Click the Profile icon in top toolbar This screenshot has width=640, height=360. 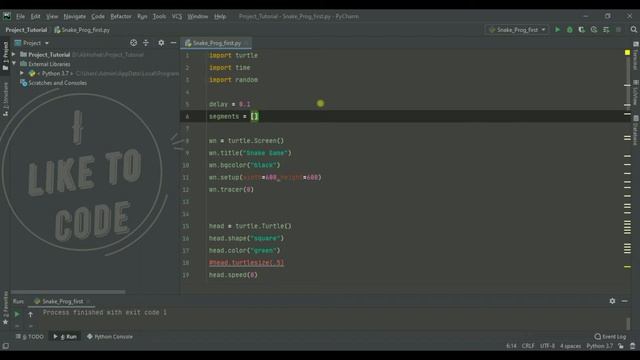594,30
